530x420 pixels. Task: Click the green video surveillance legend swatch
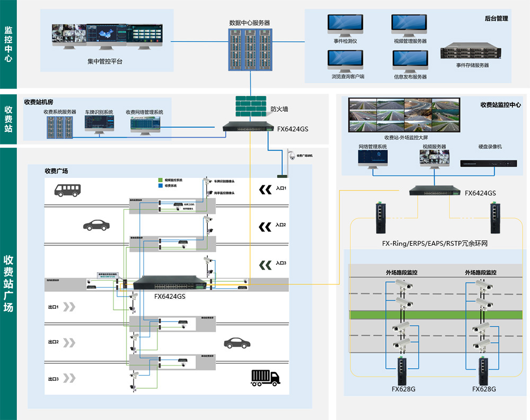(160, 180)
